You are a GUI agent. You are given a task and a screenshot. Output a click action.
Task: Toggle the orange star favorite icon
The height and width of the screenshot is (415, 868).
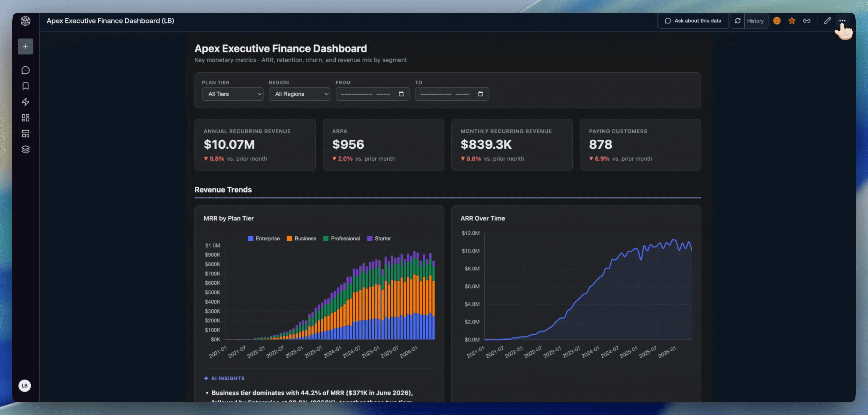(x=792, y=21)
